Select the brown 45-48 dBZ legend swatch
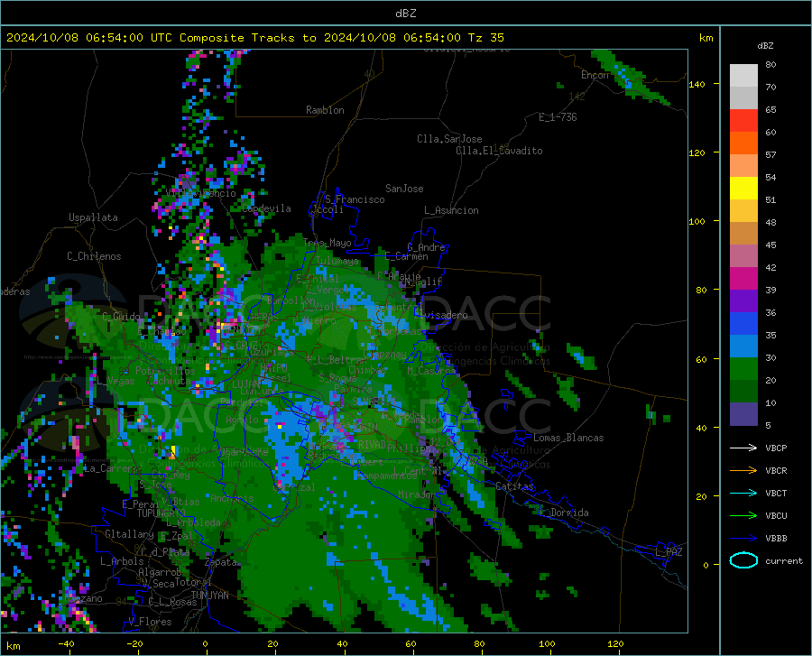This screenshot has width=812, height=656. (x=743, y=234)
